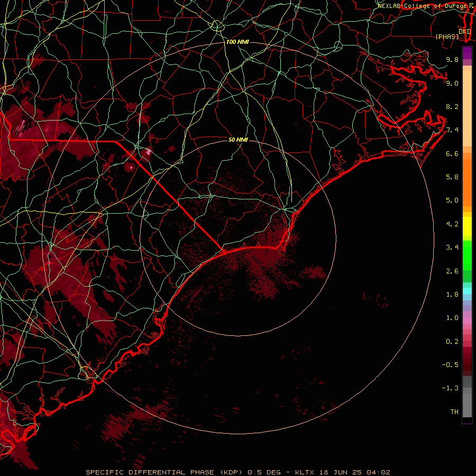Pick the bright green segment of the color bar
Viewport: 476px width, 476px height.
(467, 255)
